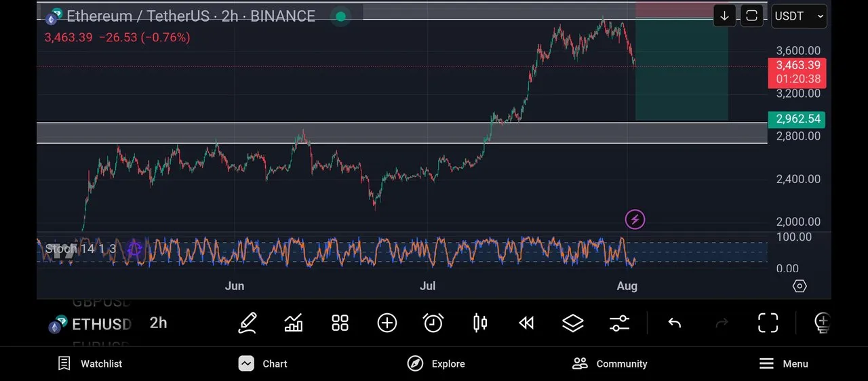Image resolution: width=868 pixels, height=381 pixels.
Task: Enter fullscreen mode icon
Action: click(768, 323)
